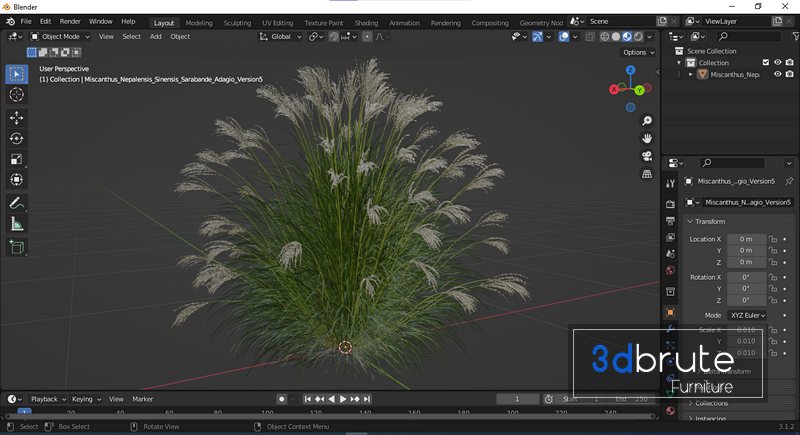Switch to wireframe viewport shading
This screenshot has width=800, height=435.
pos(605,37)
